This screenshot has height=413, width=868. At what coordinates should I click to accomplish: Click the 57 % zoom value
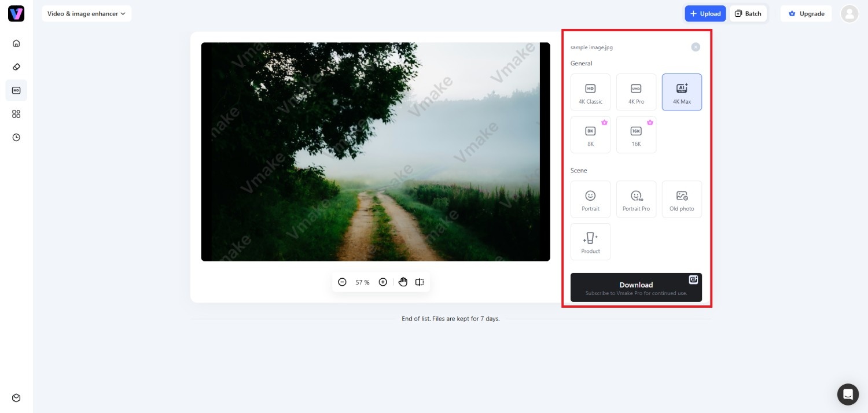(362, 282)
